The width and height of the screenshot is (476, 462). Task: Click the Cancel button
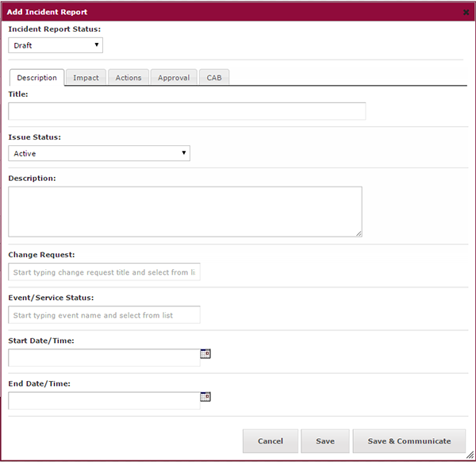click(x=271, y=441)
